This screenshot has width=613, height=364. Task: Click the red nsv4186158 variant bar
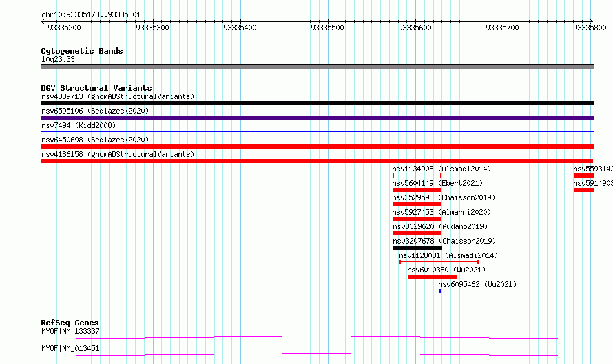pos(317,161)
